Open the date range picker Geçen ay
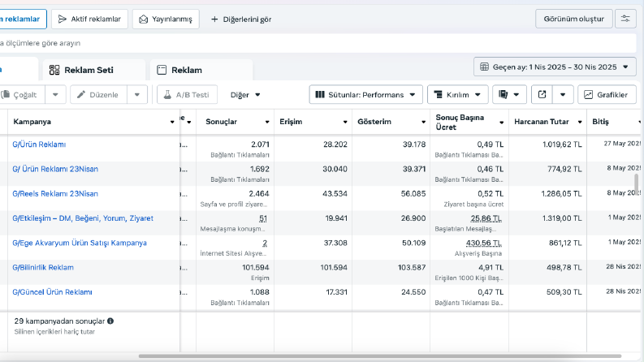This screenshot has height=362, width=644. click(555, 67)
